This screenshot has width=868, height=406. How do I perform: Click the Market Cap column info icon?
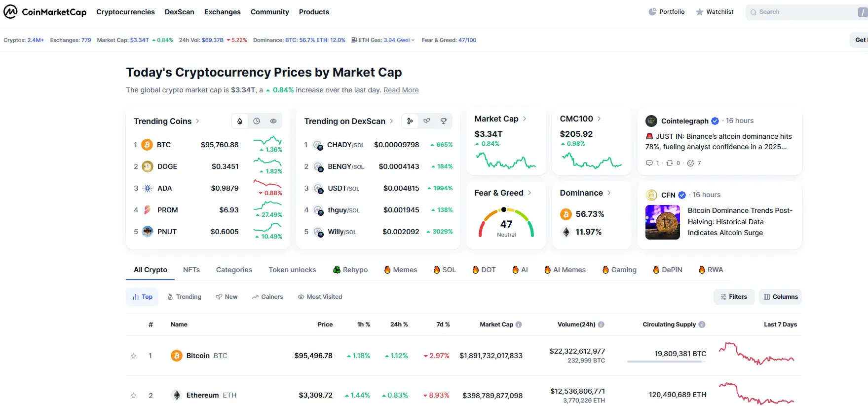pyautogui.click(x=519, y=325)
